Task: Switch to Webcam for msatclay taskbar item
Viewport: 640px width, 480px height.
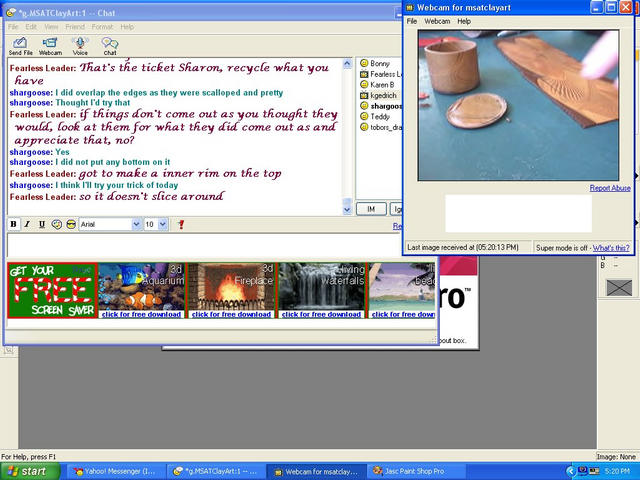Action: coord(316,471)
